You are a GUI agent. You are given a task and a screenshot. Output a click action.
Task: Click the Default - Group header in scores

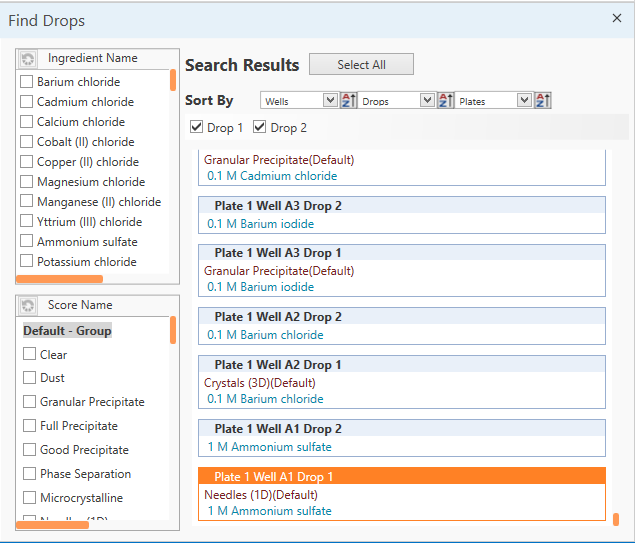68,331
